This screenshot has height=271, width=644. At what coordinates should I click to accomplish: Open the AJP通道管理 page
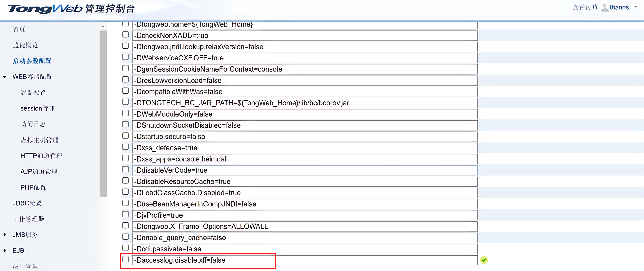point(39,171)
